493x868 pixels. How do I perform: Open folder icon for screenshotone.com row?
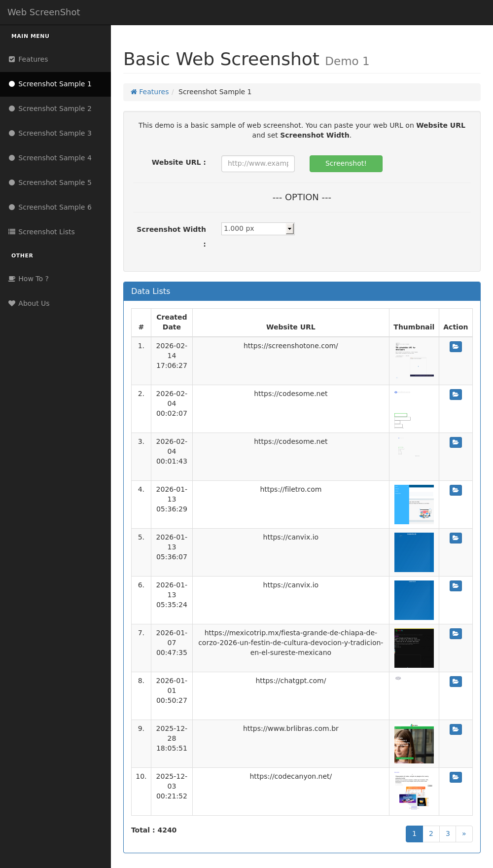click(x=456, y=347)
